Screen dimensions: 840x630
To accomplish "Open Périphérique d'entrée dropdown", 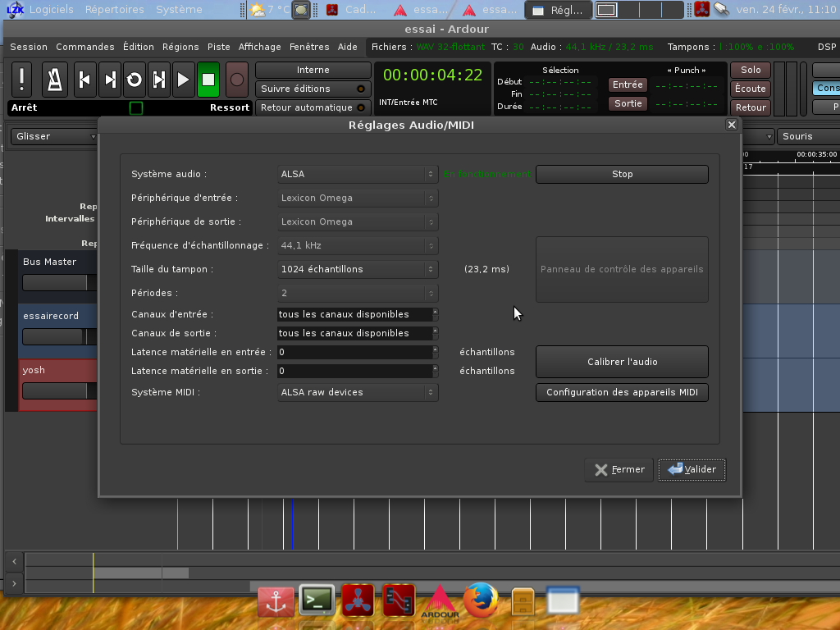I will tap(358, 199).
